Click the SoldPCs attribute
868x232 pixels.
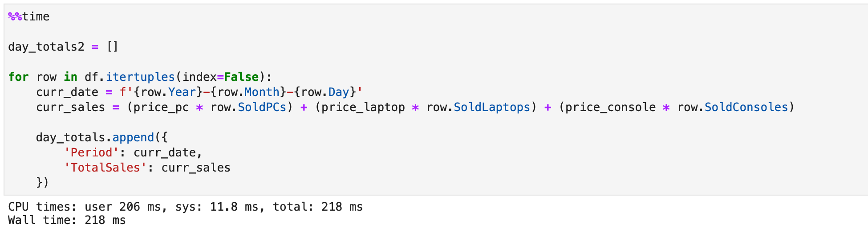coord(262,108)
